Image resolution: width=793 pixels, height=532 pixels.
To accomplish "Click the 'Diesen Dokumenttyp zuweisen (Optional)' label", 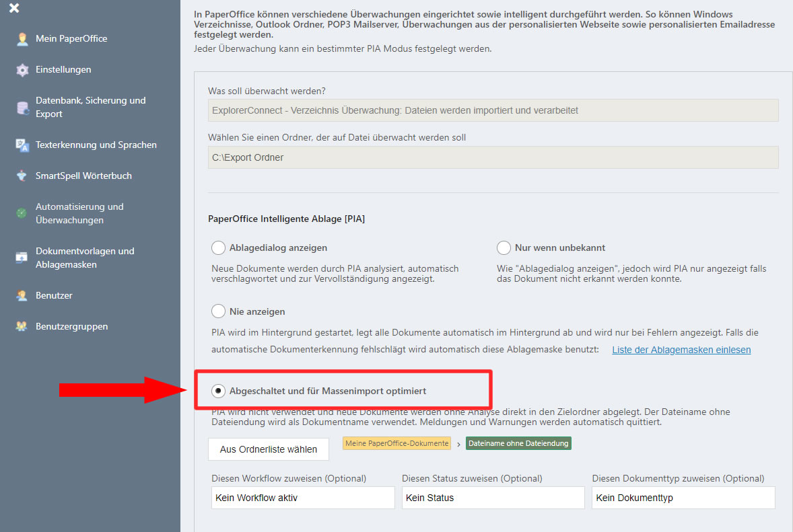I will pyautogui.click(x=678, y=478).
